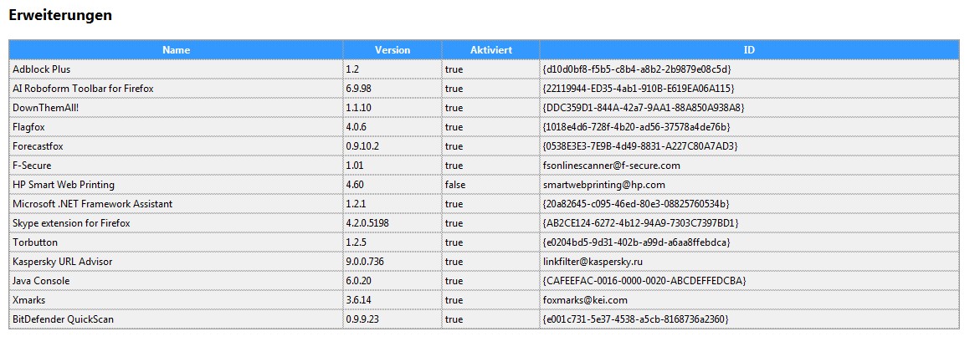Select Microsoft .NET Framework Assistant name
Viewport: 980px width, 357px height.
click(x=92, y=204)
